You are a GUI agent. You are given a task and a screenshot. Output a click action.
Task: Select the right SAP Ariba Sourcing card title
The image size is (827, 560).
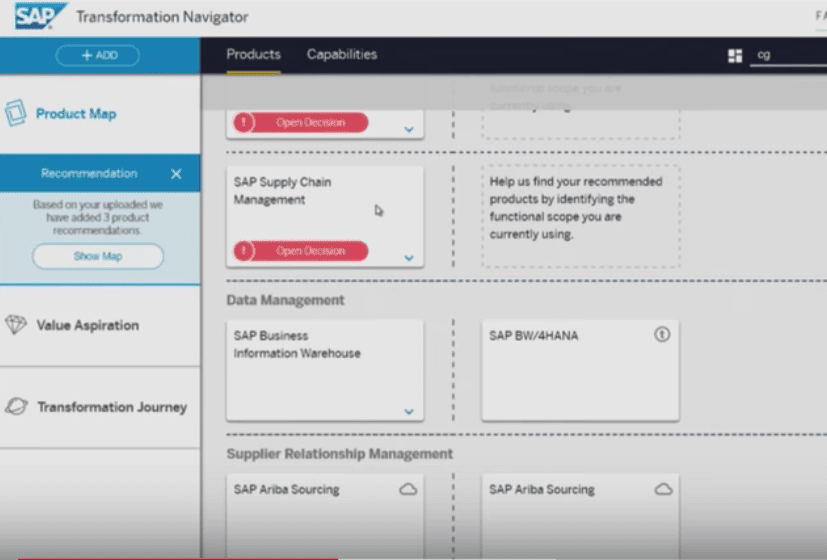click(542, 489)
